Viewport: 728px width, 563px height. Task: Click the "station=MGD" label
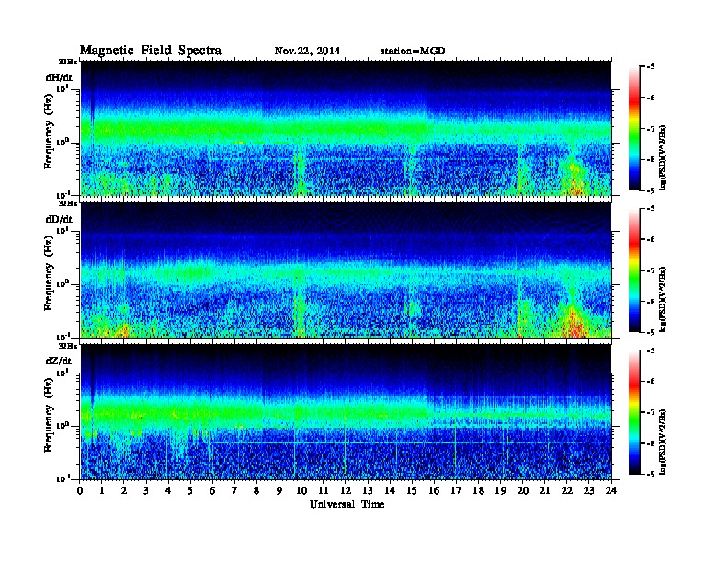(x=413, y=51)
